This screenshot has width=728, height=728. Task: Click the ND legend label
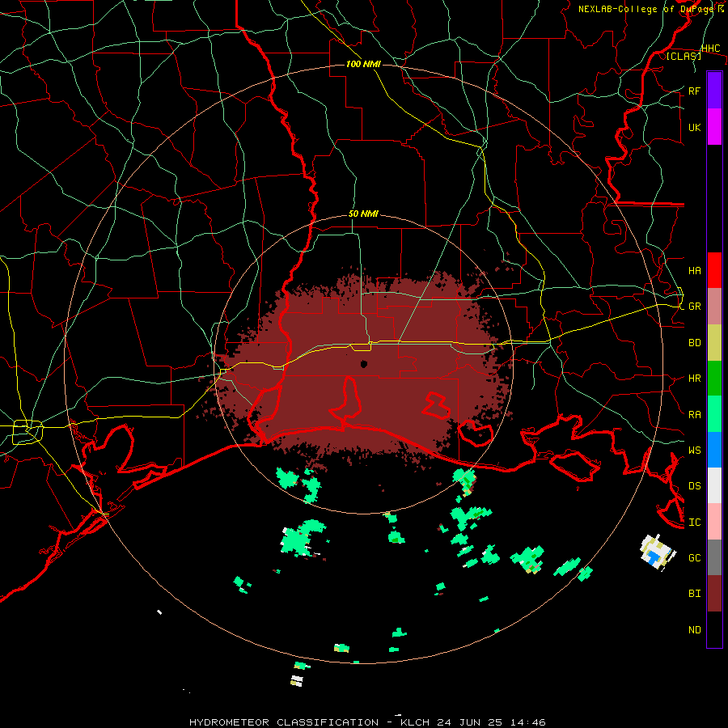pyautogui.click(x=694, y=630)
